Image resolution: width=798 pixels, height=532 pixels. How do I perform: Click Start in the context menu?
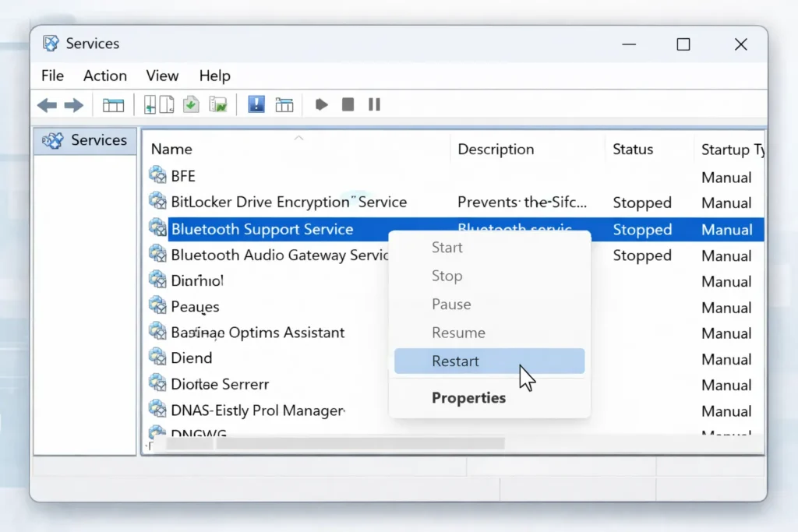coord(447,247)
